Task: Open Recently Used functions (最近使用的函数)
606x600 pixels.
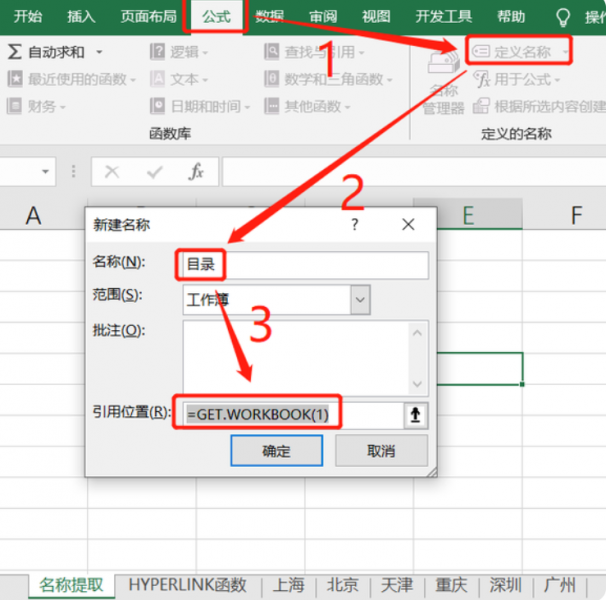Action: coord(72,79)
